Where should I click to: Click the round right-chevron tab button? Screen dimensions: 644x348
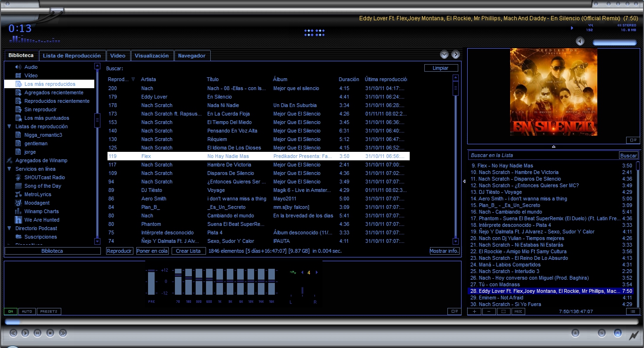point(455,54)
